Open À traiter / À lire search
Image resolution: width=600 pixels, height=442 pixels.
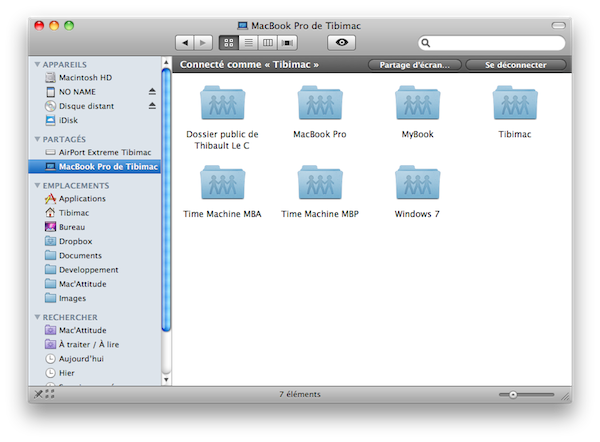tap(95, 344)
